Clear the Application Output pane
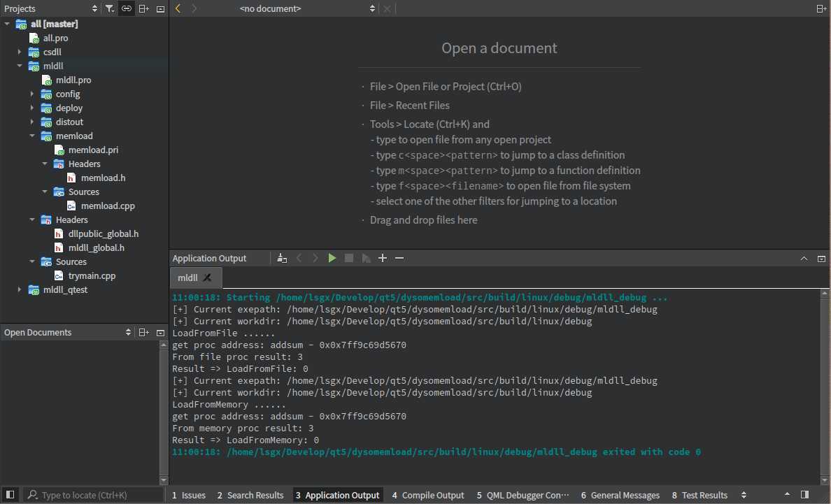Viewport: 831px width, 504px height. point(282,259)
